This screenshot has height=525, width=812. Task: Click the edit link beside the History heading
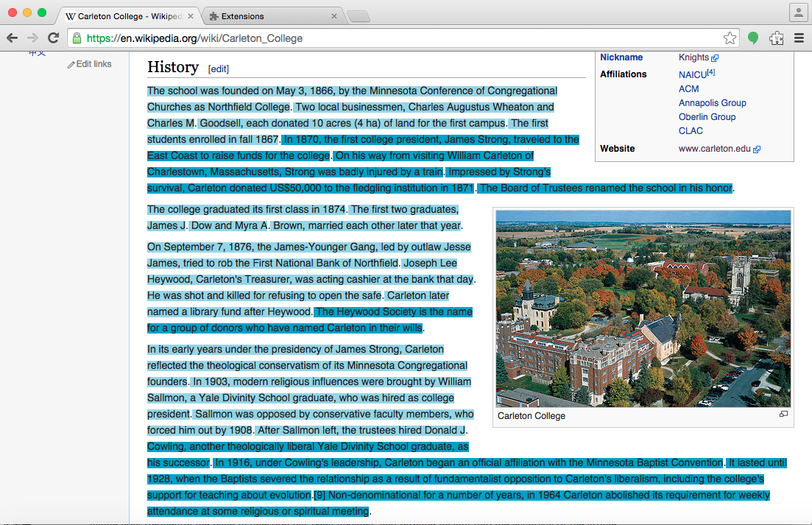click(x=219, y=69)
